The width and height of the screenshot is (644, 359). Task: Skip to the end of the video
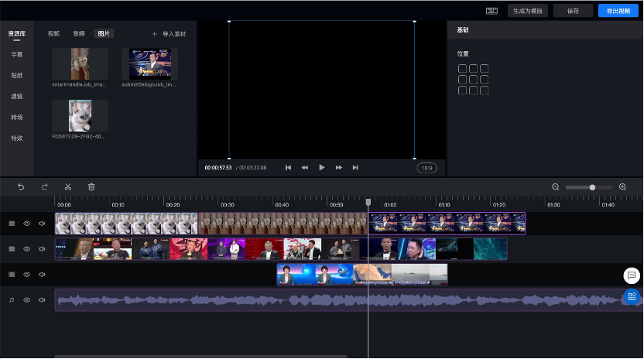coord(355,167)
